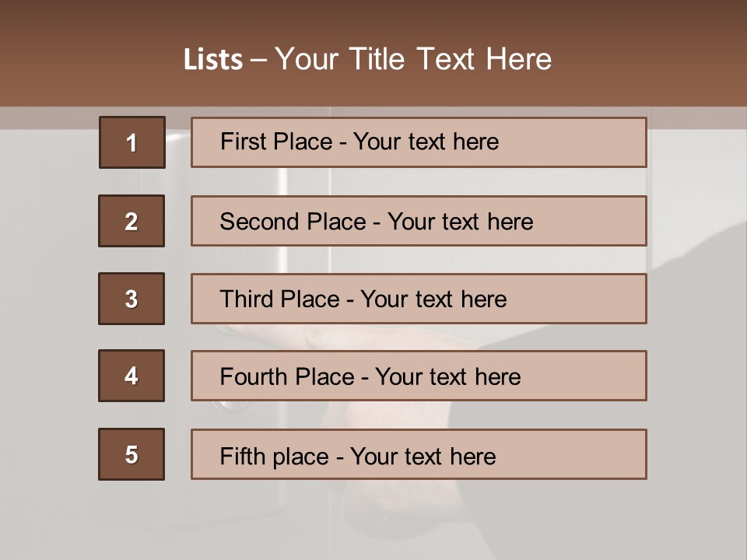This screenshot has width=747, height=560.
Task: Select the Fourth Place text bar
Action: coord(419,376)
